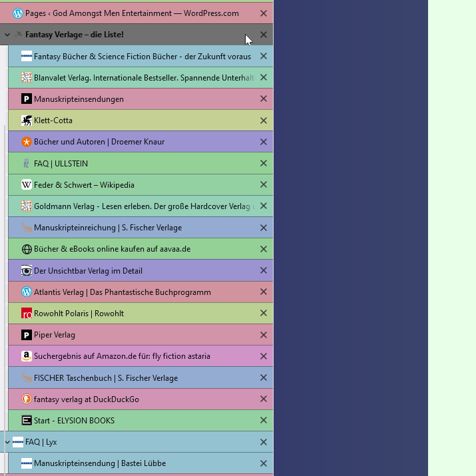Close the Klett-Cotta tab
Screen dimensions: 476x476
pyautogui.click(x=264, y=120)
